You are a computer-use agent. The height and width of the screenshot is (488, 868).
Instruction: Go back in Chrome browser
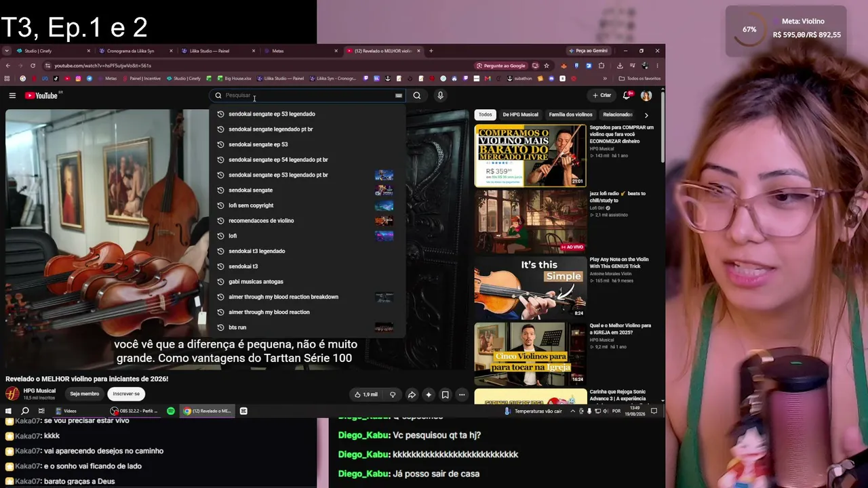8,66
